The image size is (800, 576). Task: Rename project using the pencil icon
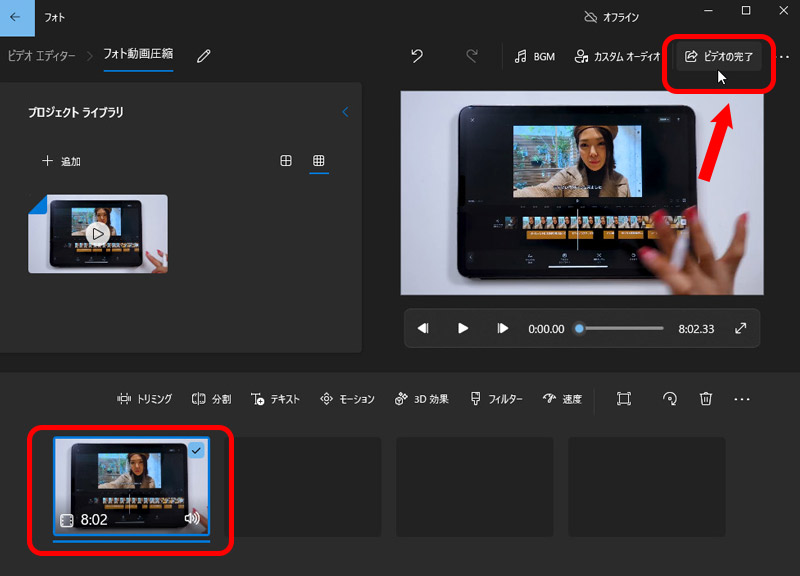(204, 56)
